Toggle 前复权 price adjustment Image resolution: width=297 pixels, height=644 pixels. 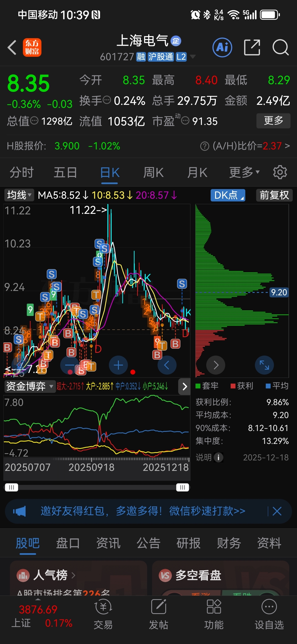coord(274,195)
